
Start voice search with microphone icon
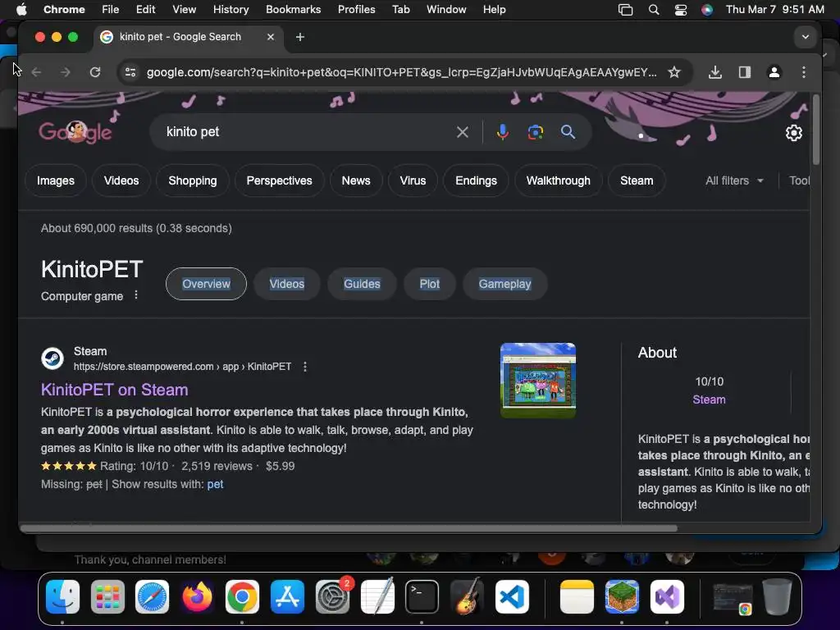pyautogui.click(x=503, y=132)
